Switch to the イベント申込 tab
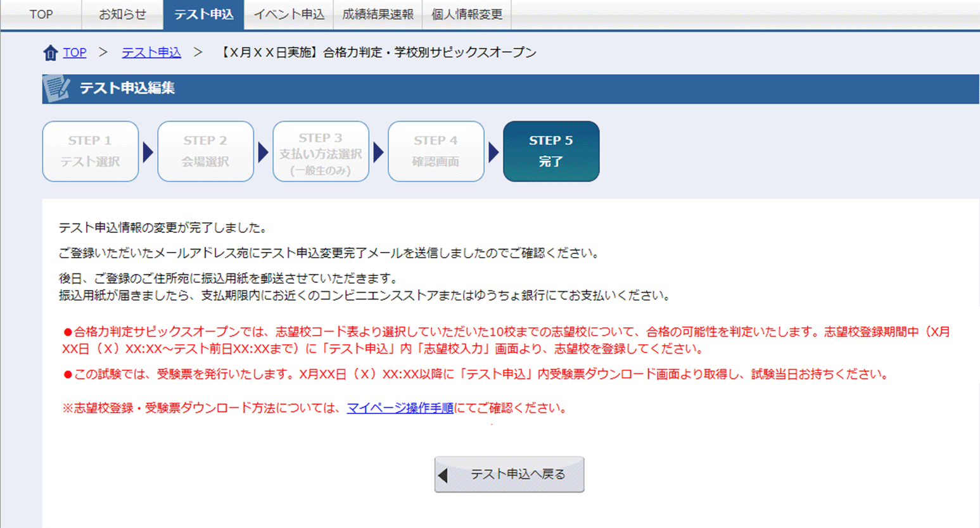This screenshot has height=528, width=980. click(x=289, y=14)
